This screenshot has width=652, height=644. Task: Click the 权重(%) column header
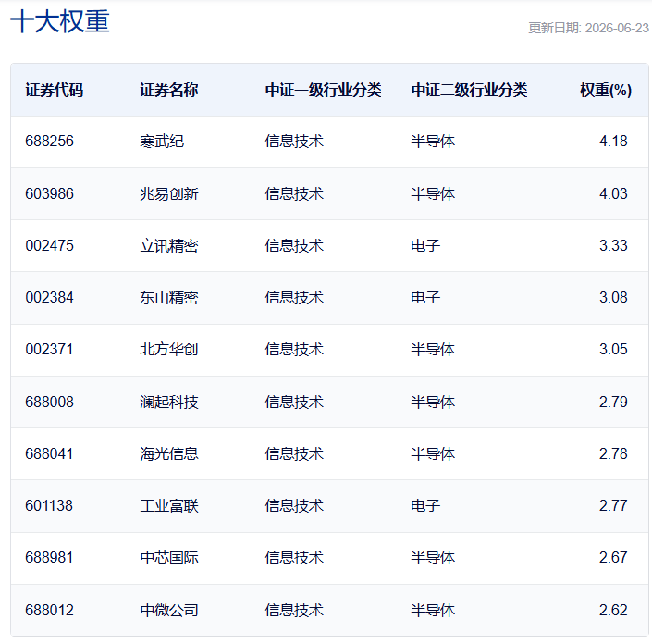point(606,90)
